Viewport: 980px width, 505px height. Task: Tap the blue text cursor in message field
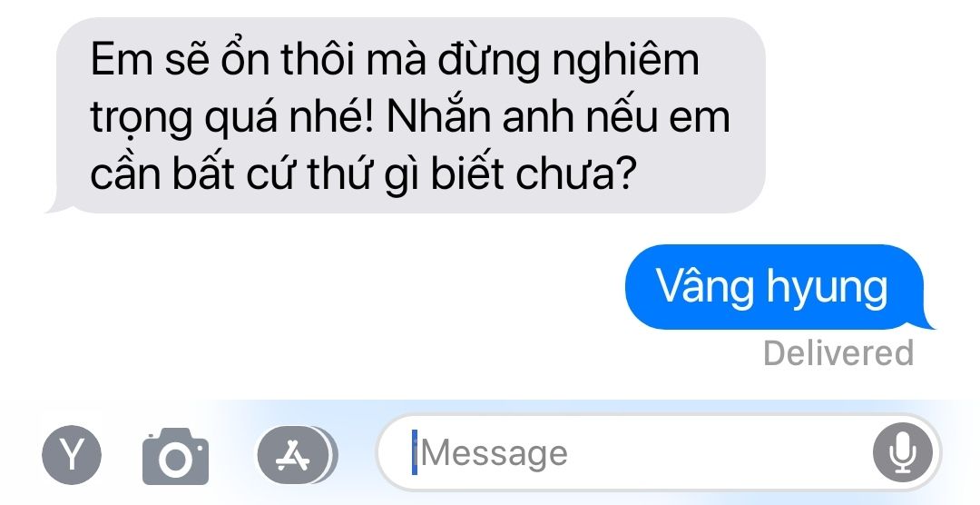click(x=414, y=452)
